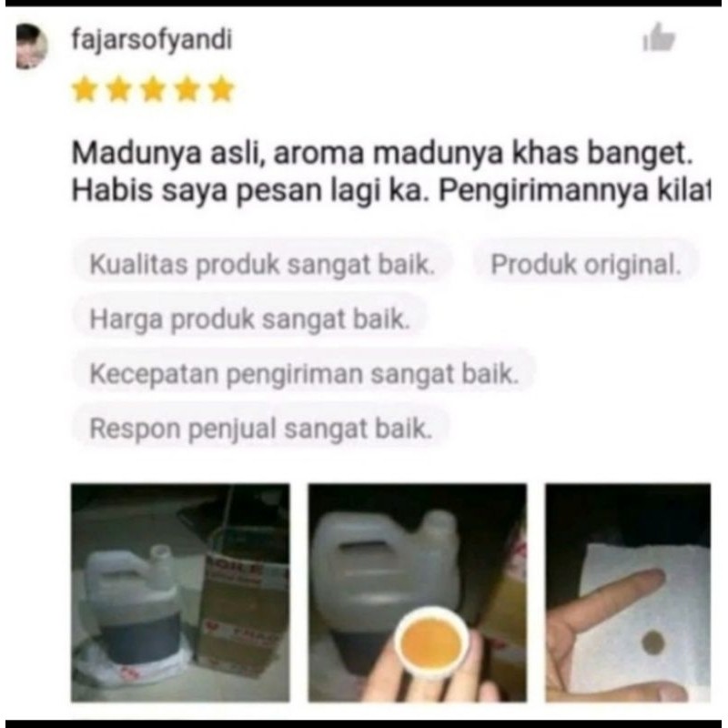
Task: Select the 'Kualitas produk sangat baik.' tag
Action: tap(262, 264)
